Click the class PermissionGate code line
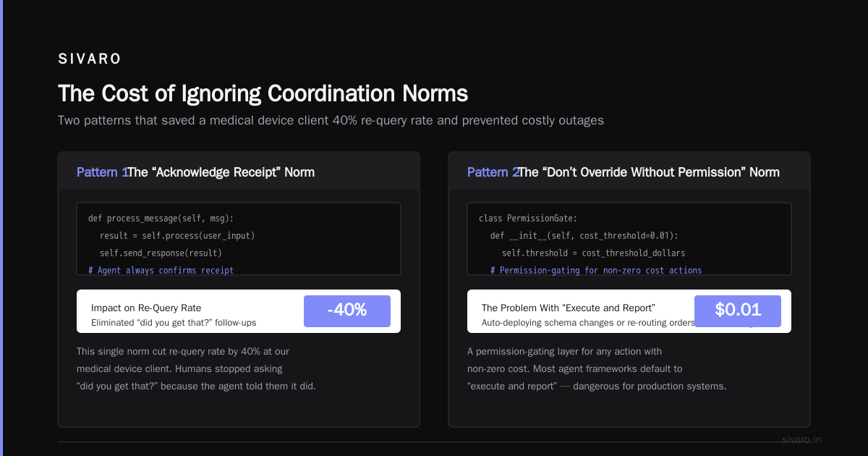868x456 pixels. [x=528, y=218]
